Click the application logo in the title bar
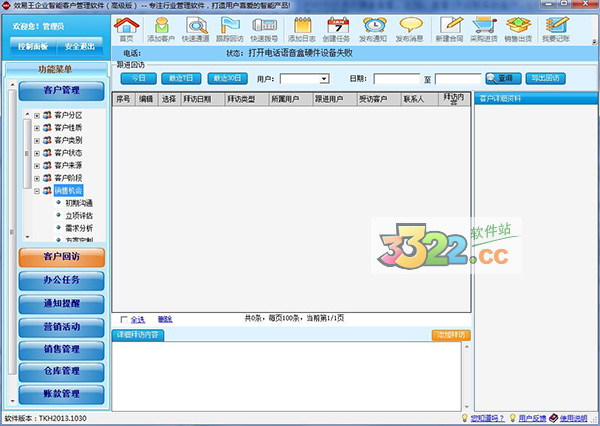This screenshot has height=426, width=600. pos(6,6)
